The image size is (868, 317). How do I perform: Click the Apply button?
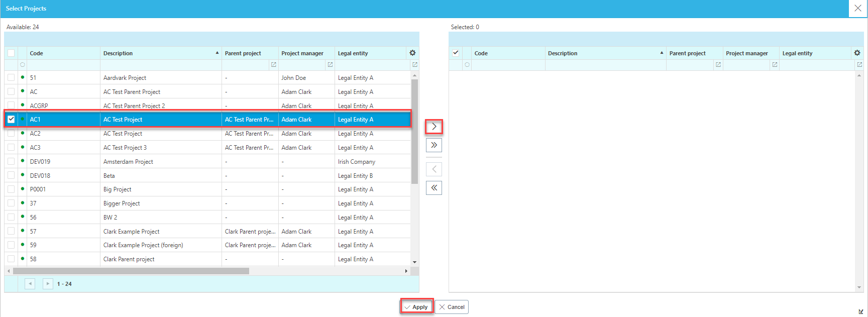pyautogui.click(x=416, y=307)
